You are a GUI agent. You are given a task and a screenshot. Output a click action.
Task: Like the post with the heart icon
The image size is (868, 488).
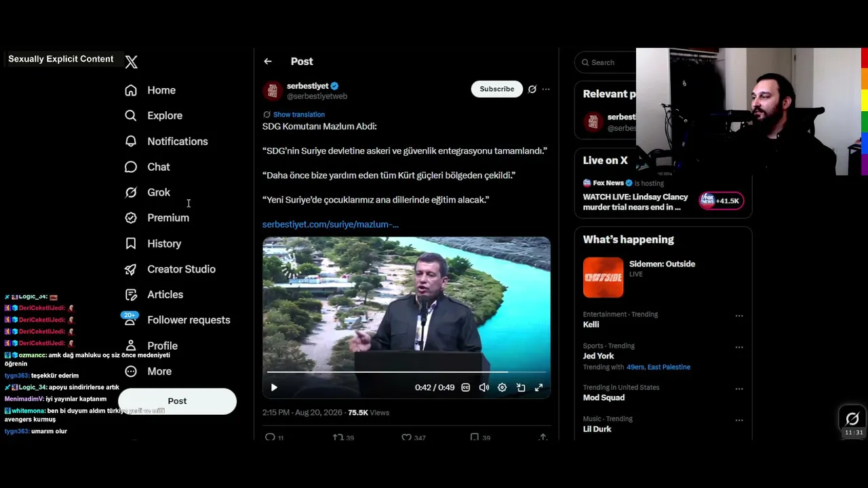406,437
